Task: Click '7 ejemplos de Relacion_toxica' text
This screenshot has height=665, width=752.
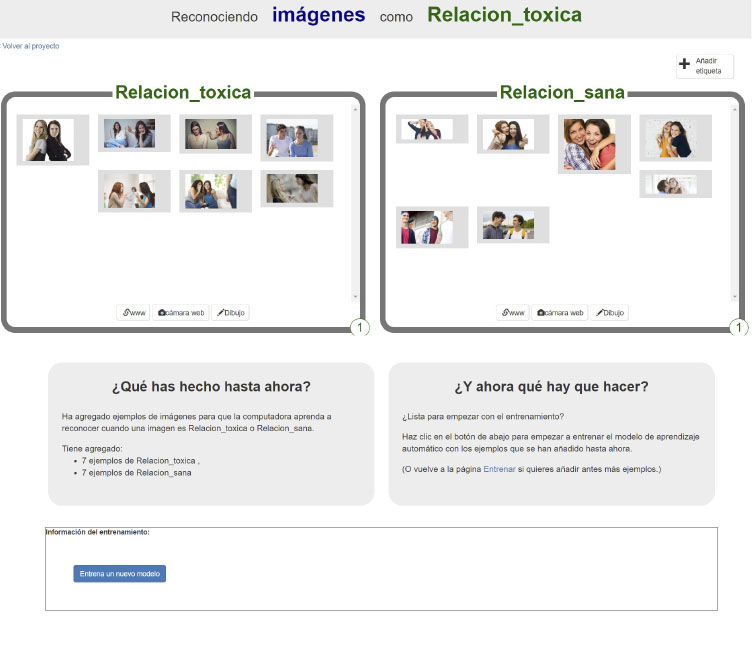Action: [x=138, y=460]
